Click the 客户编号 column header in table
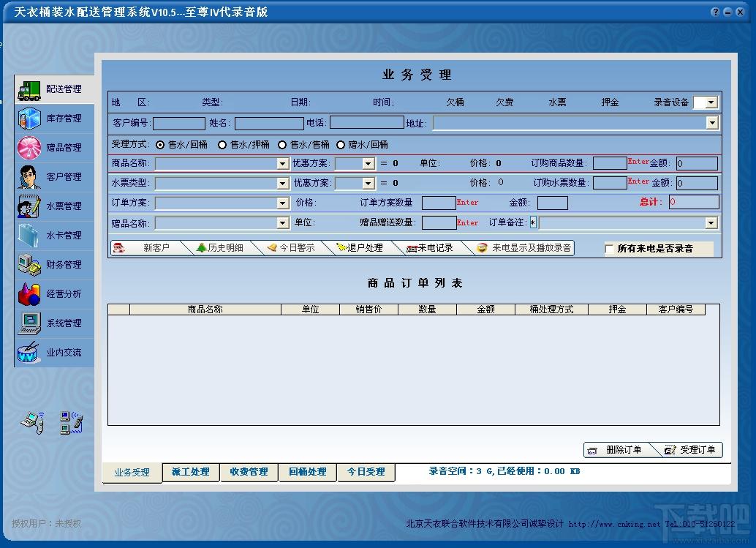This screenshot has height=548, width=756. [676, 309]
